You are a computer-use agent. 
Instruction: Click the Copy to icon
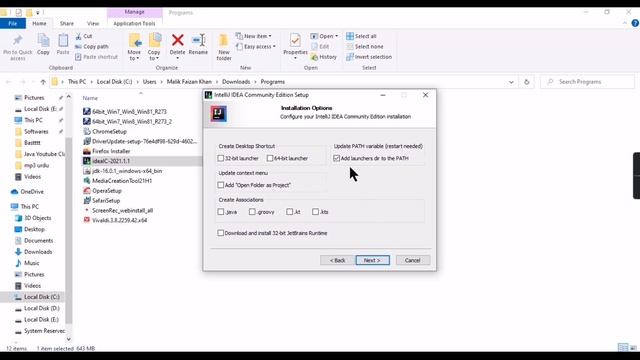pos(154,41)
